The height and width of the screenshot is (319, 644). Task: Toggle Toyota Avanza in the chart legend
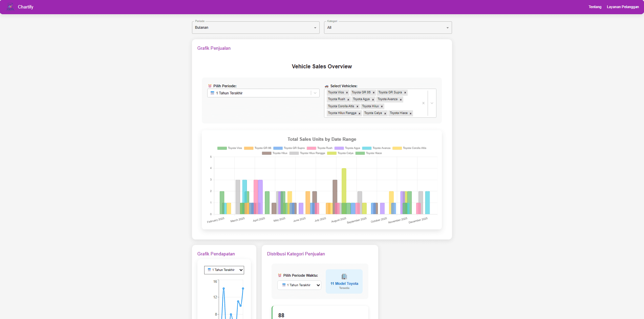(x=376, y=148)
